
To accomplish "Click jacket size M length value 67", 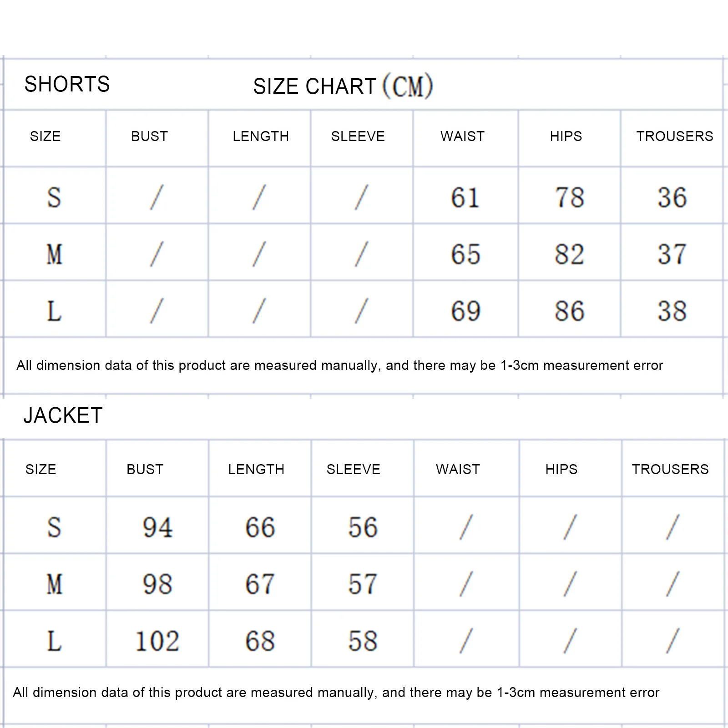I will tap(260, 584).
